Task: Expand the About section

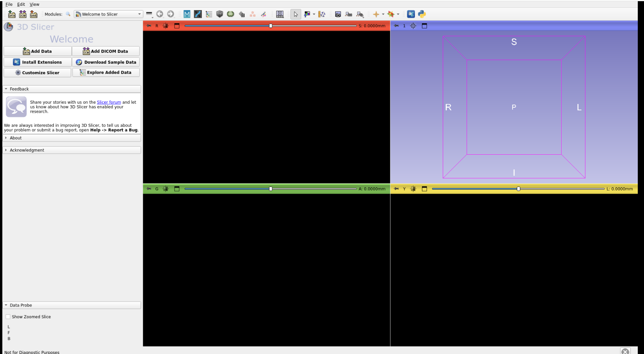Action: click(x=16, y=138)
